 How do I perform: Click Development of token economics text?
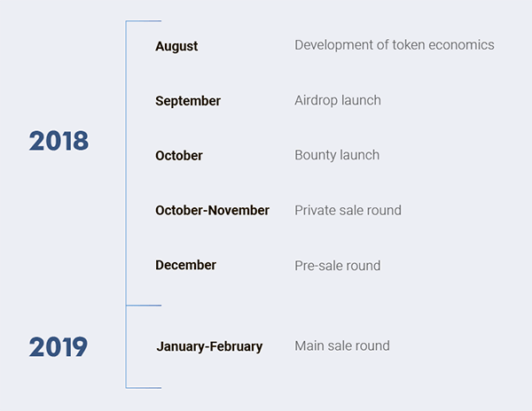(x=395, y=45)
